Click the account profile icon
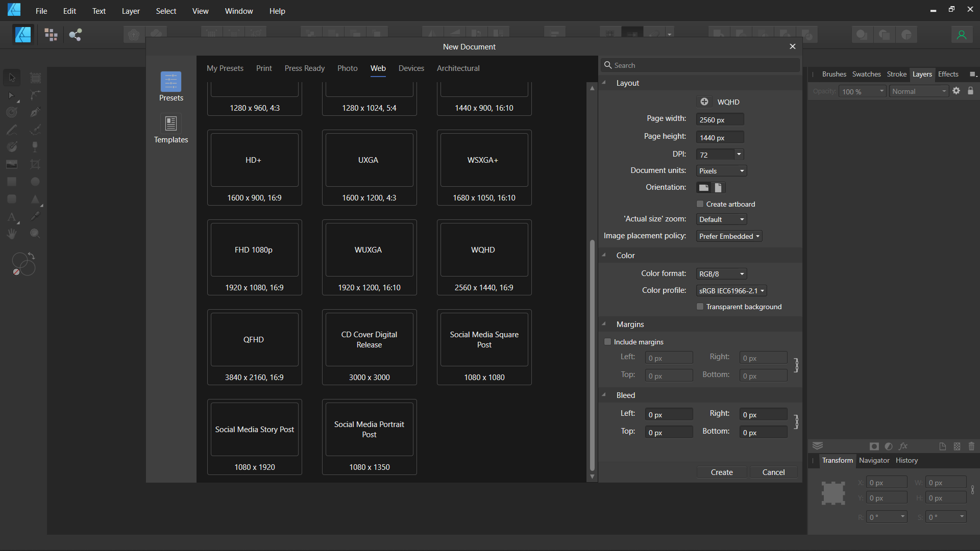 tap(961, 35)
